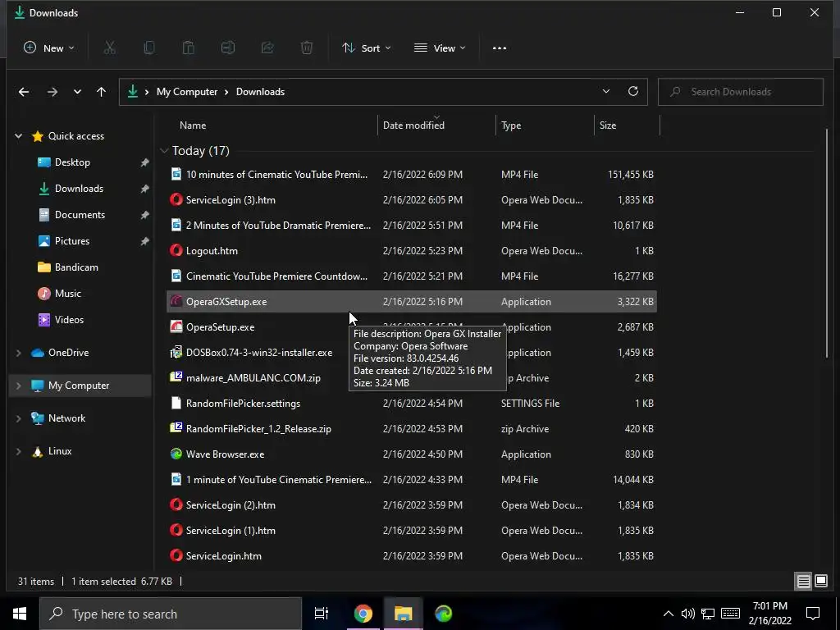This screenshot has height=630, width=840.
Task: Open the clock showing 7:01 PM
Action: click(x=769, y=614)
